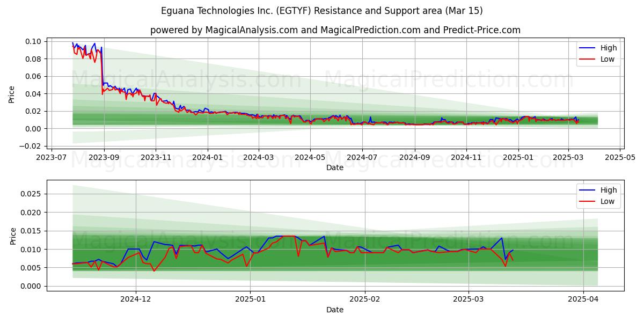
Task: Click the 2023-07 tick label on upper chart
Action: [52, 158]
